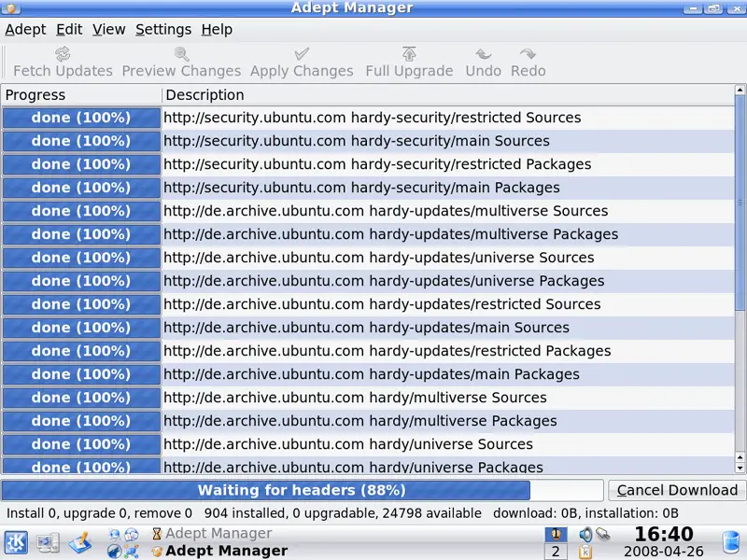This screenshot has height=560, width=747.
Task: Select the hardy-updates/multiverse Packages row
Action: click(x=368, y=234)
